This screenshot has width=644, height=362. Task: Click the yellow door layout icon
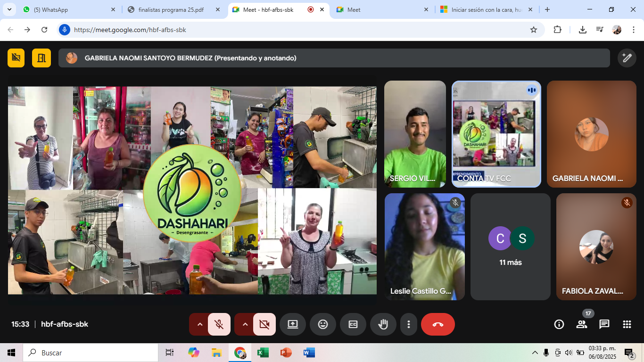(x=41, y=58)
